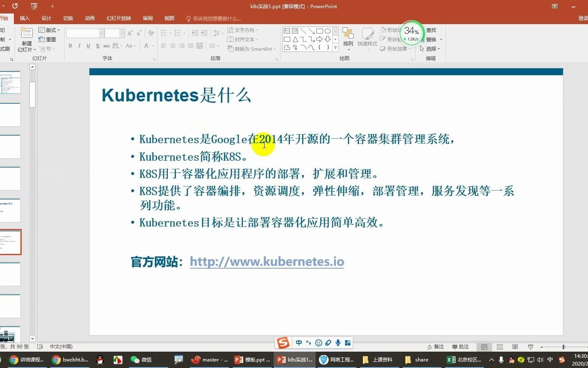Click the Text Direction icon

231,30
